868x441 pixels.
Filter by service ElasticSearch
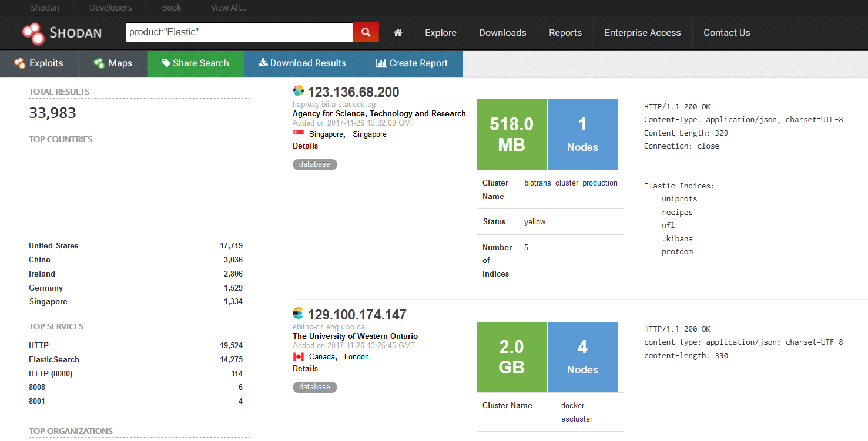54,359
